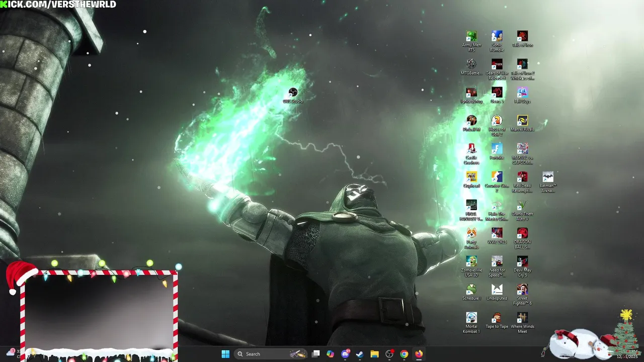Select the FINAL FANTASY desktop icon
The width and height of the screenshot is (644, 362).
click(471, 210)
